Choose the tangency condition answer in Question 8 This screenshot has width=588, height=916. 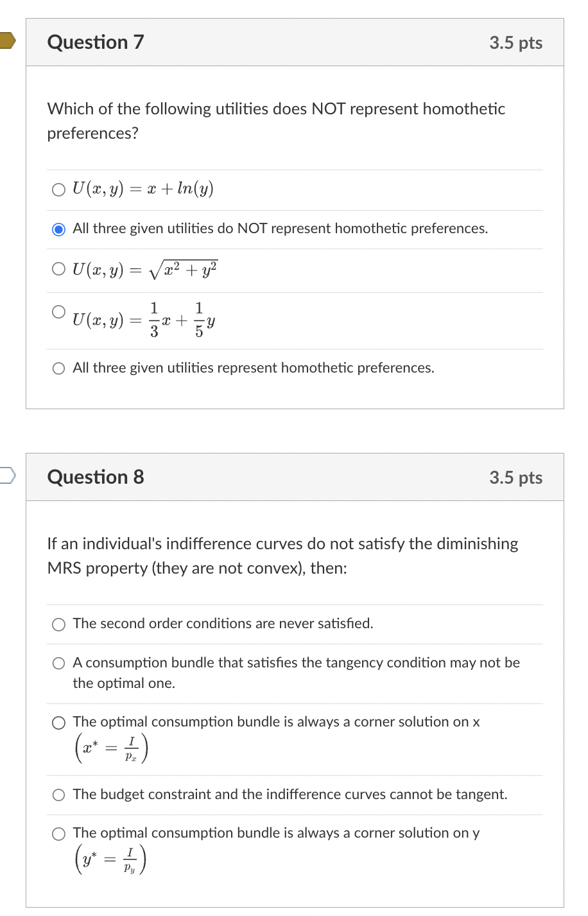click(x=58, y=662)
